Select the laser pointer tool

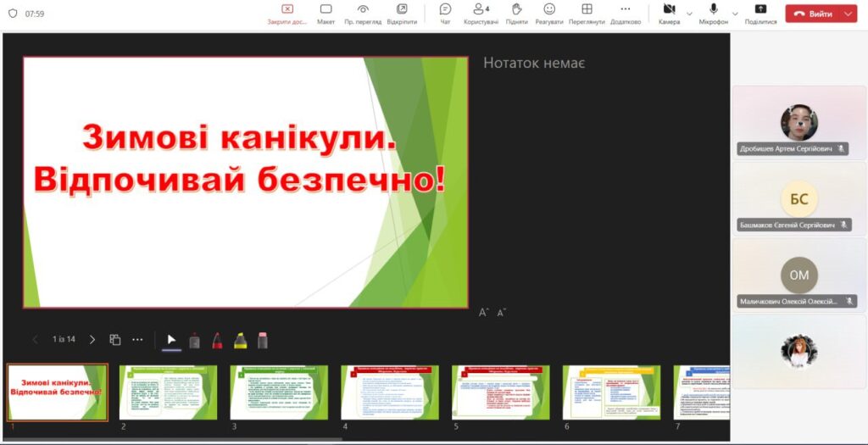pos(194,340)
